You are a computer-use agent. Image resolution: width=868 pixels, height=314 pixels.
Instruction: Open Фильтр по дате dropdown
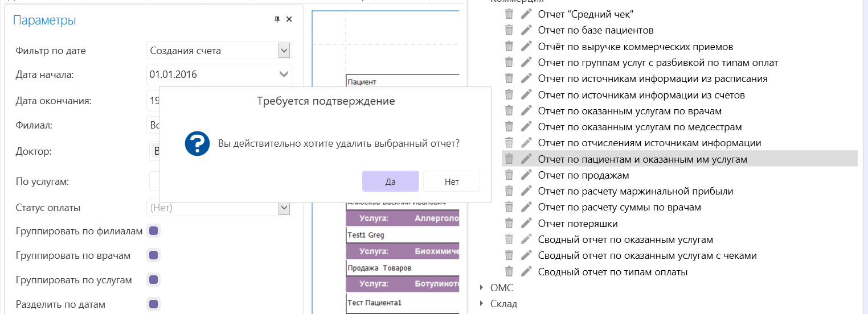pyautogui.click(x=284, y=51)
